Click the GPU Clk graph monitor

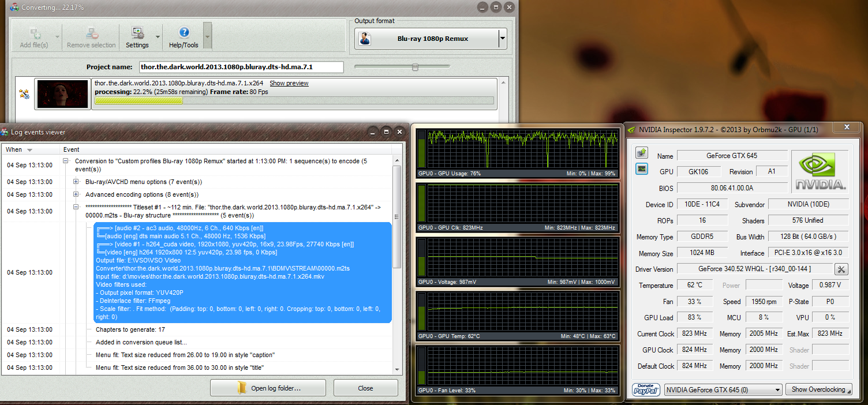517,207
